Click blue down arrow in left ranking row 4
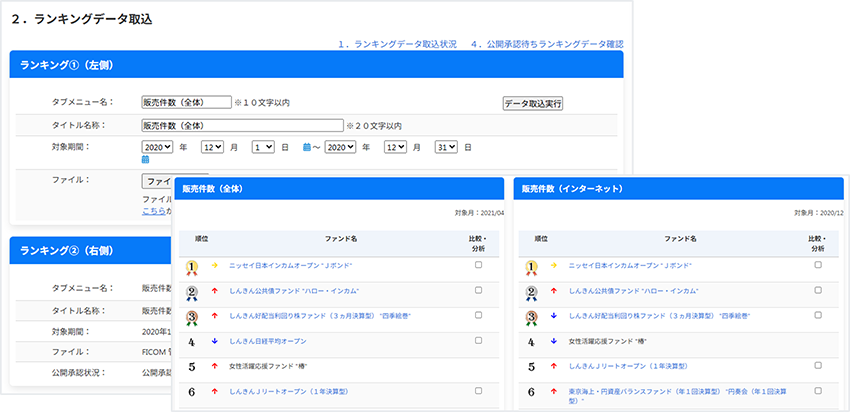Screen dimensions: 850x412 (214, 341)
